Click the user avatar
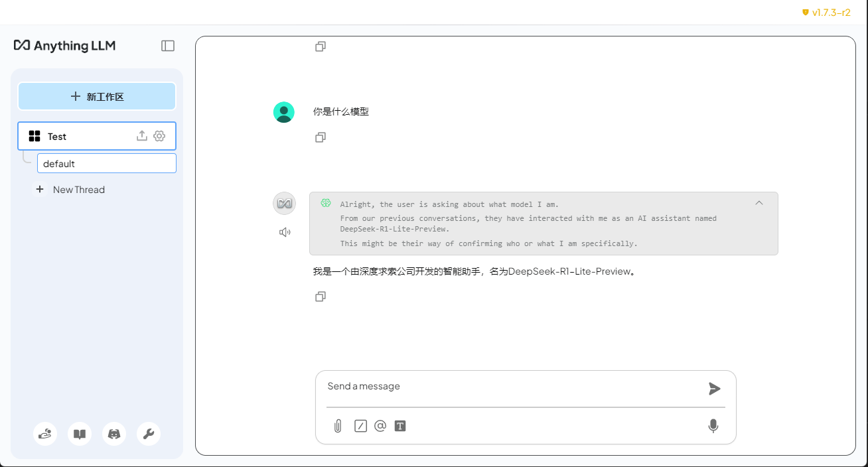Image resolution: width=868 pixels, height=467 pixels. [284, 112]
